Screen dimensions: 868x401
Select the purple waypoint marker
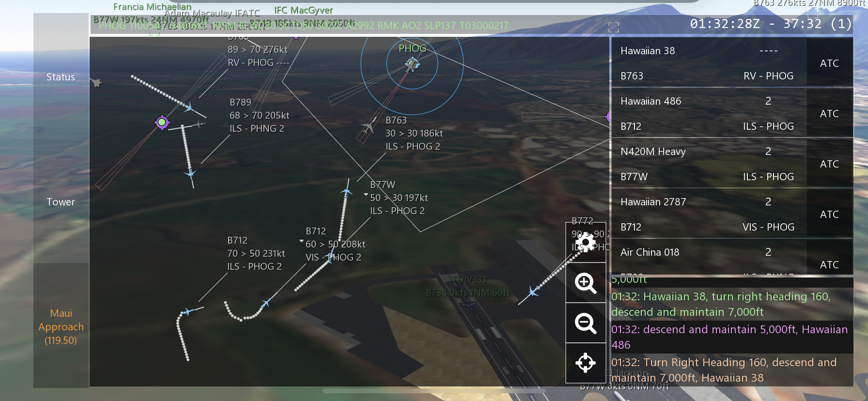[x=162, y=123]
